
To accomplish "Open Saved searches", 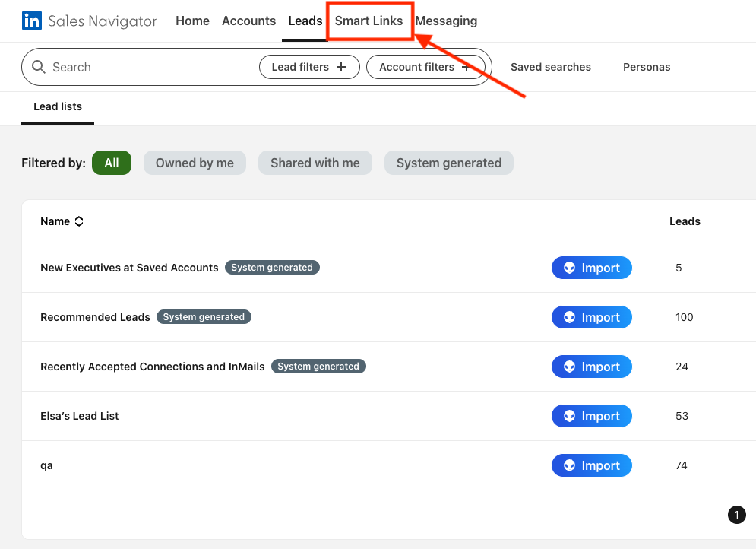I will 550,67.
